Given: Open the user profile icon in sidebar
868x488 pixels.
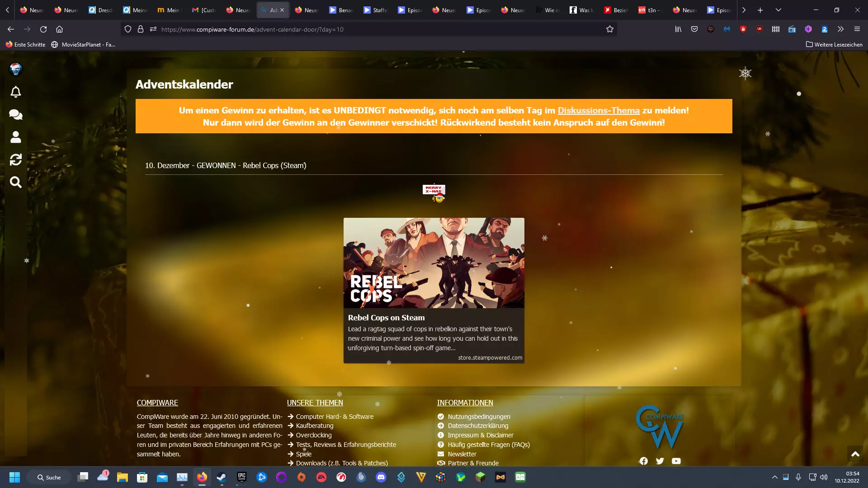Looking at the screenshot, I should tap(16, 137).
